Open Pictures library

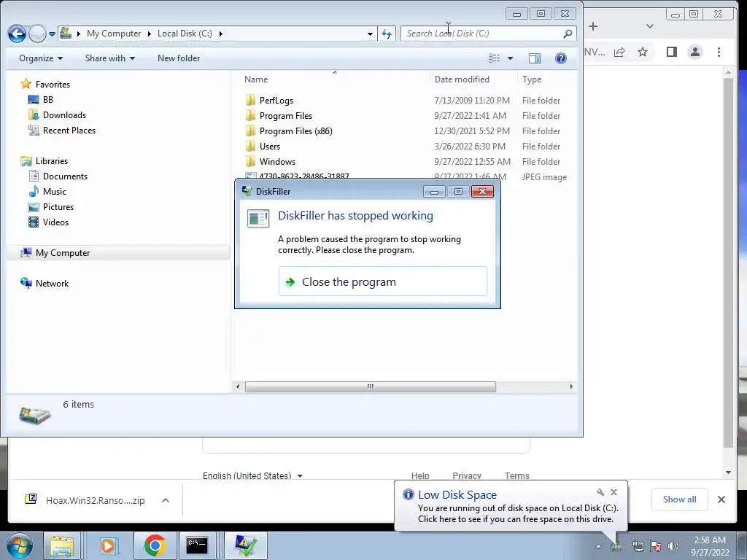click(x=58, y=206)
